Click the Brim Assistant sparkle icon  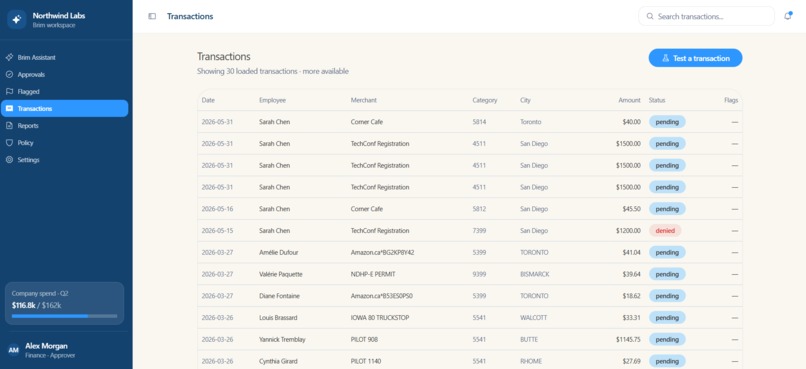[x=9, y=58]
